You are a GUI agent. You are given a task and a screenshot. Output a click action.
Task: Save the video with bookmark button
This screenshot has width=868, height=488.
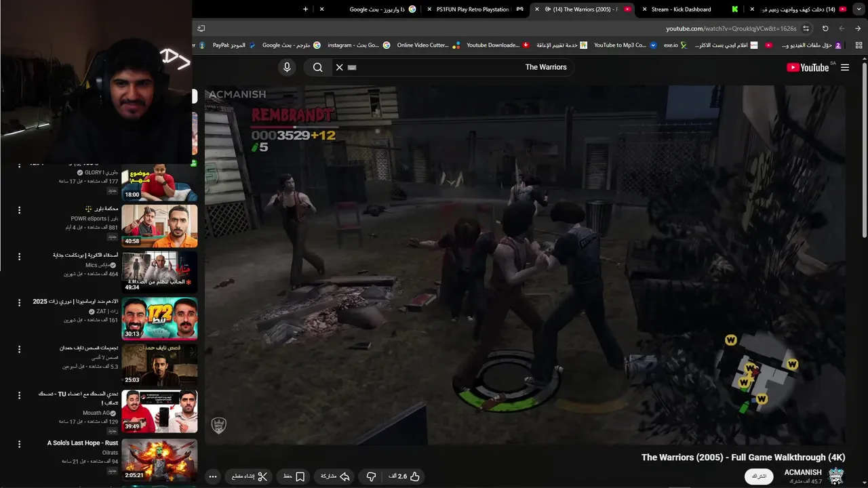coord(294,476)
